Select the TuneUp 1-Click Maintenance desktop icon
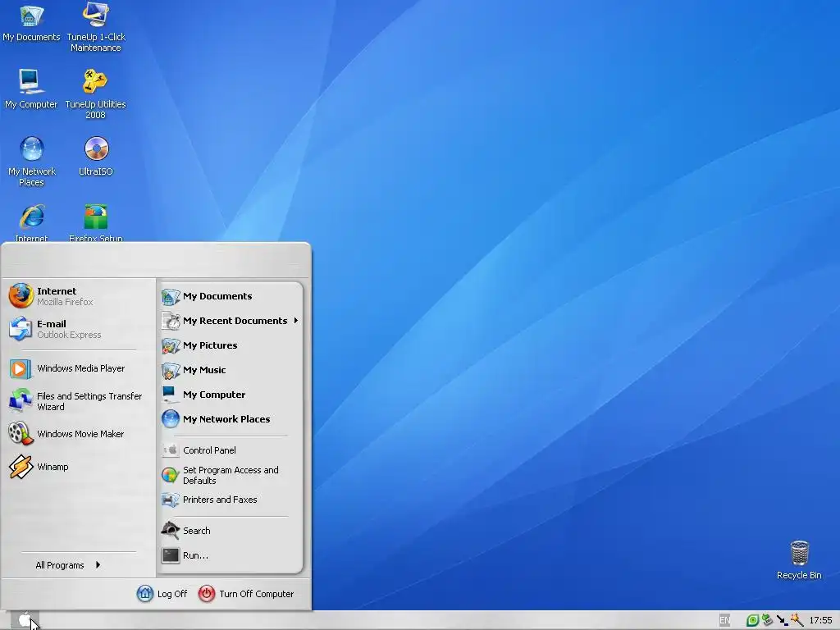The height and width of the screenshot is (630, 840). 96,28
